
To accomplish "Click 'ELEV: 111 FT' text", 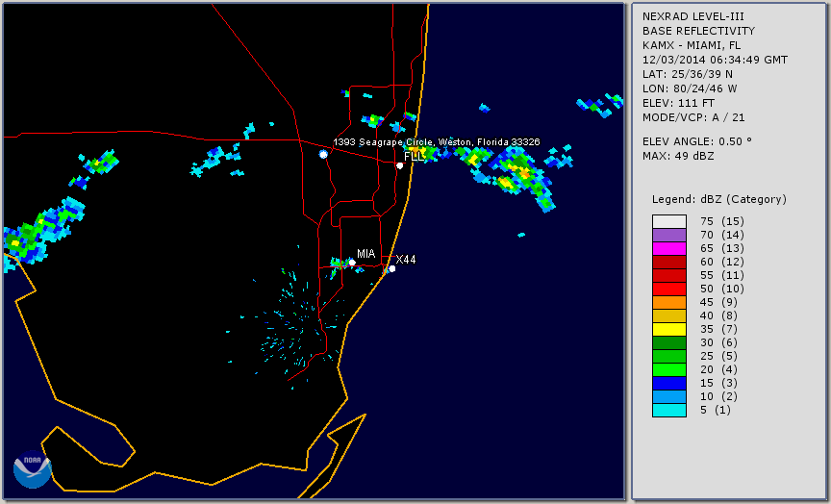I will tap(678, 103).
